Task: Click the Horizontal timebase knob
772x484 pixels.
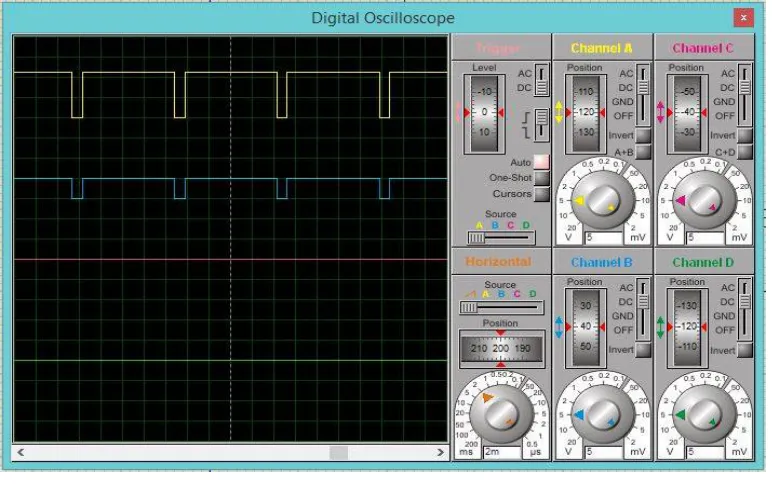Action: (501, 415)
